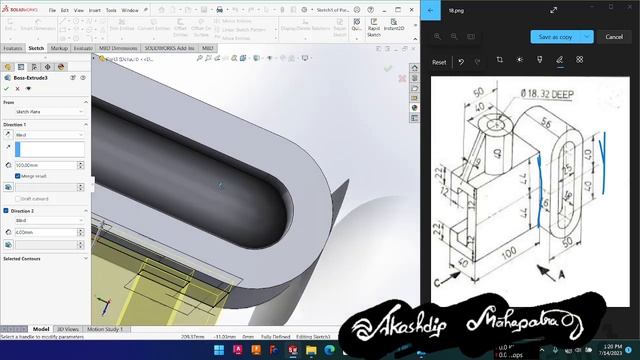
Task: Click the Direction of Extrusion selection box
Action: click(x=50, y=149)
